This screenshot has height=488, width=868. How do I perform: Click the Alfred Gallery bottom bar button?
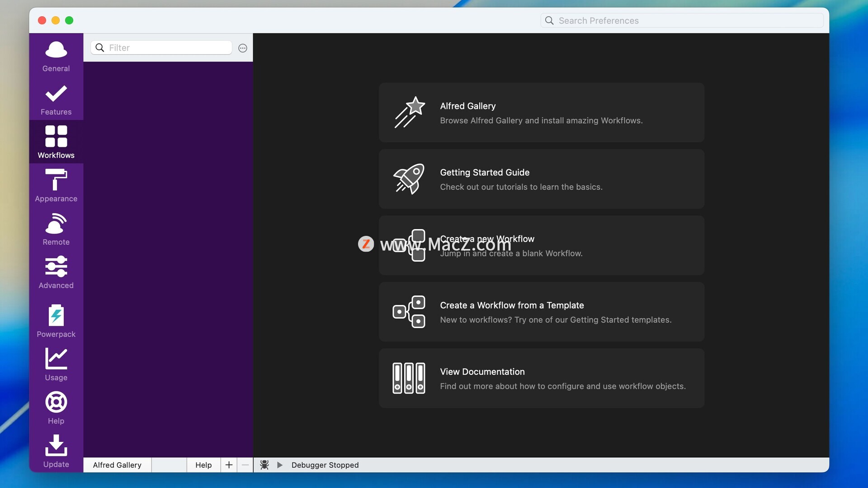coord(117,465)
